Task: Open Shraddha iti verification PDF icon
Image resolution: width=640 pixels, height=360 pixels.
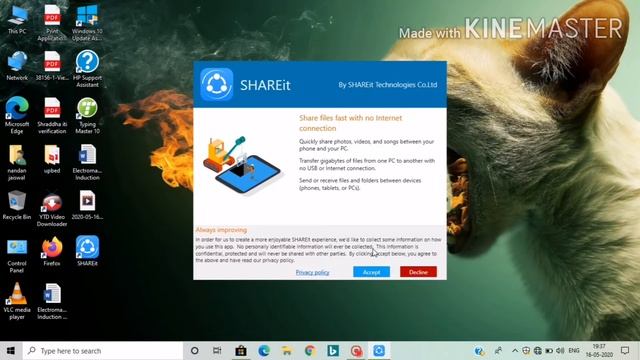Action: (52, 116)
